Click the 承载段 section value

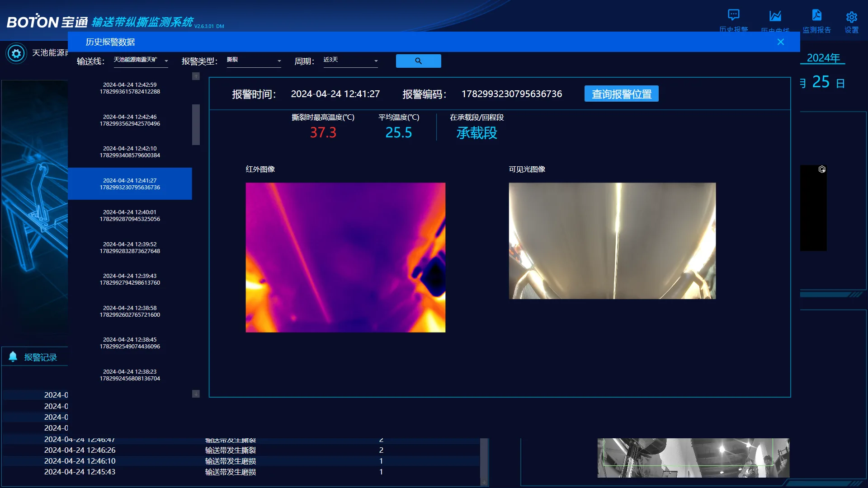click(x=476, y=133)
